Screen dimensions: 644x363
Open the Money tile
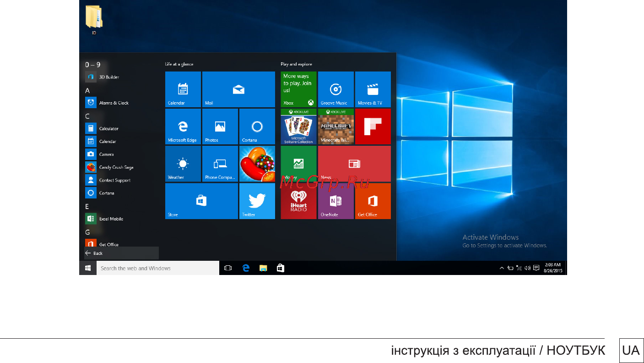298,164
